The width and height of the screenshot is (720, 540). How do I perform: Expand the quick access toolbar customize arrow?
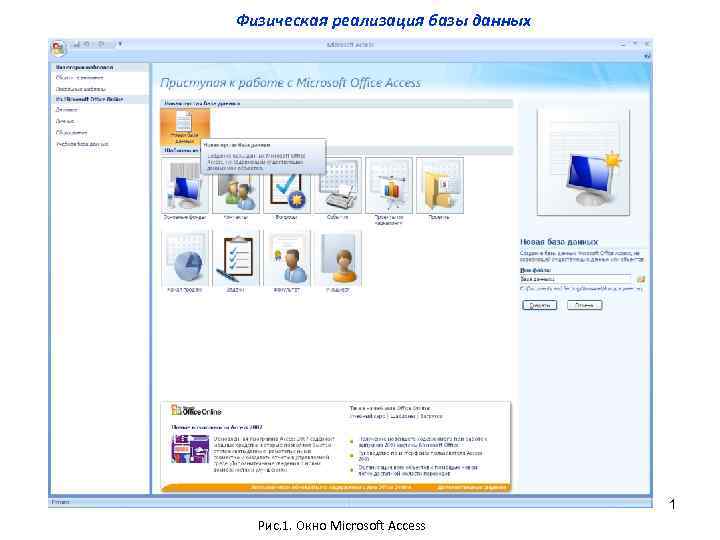pos(120,45)
